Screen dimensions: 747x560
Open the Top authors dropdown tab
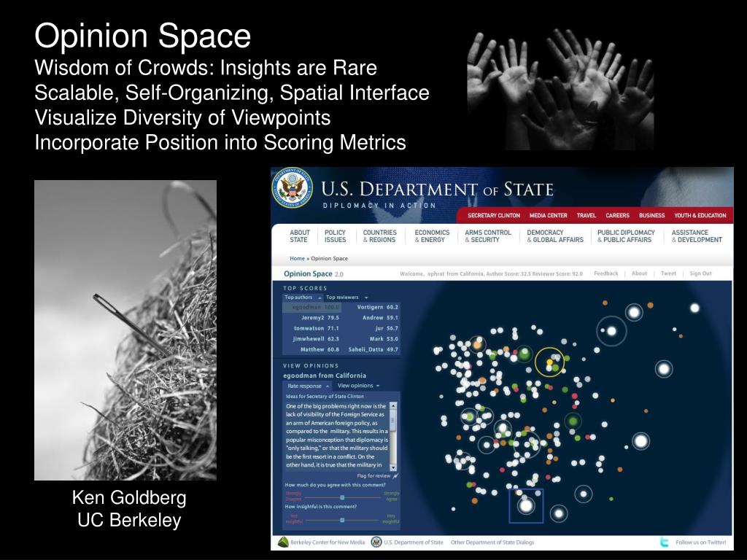point(303,297)
